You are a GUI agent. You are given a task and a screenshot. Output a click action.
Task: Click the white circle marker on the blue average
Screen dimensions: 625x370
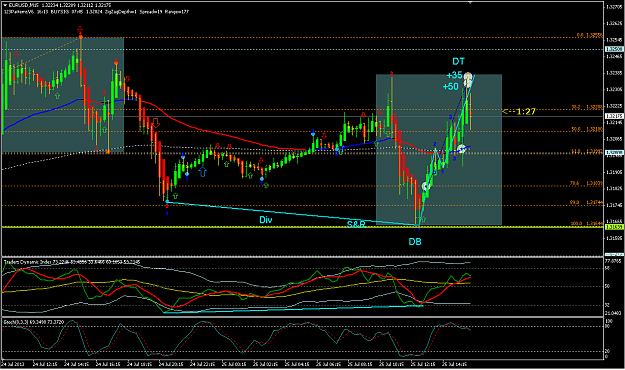tap(462, 149)
